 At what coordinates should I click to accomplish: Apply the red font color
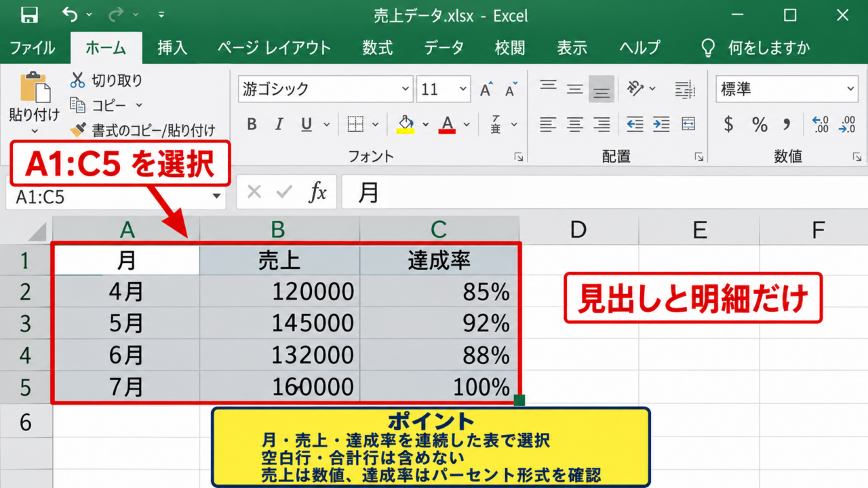pyautogui.click(x=447, y=124)
